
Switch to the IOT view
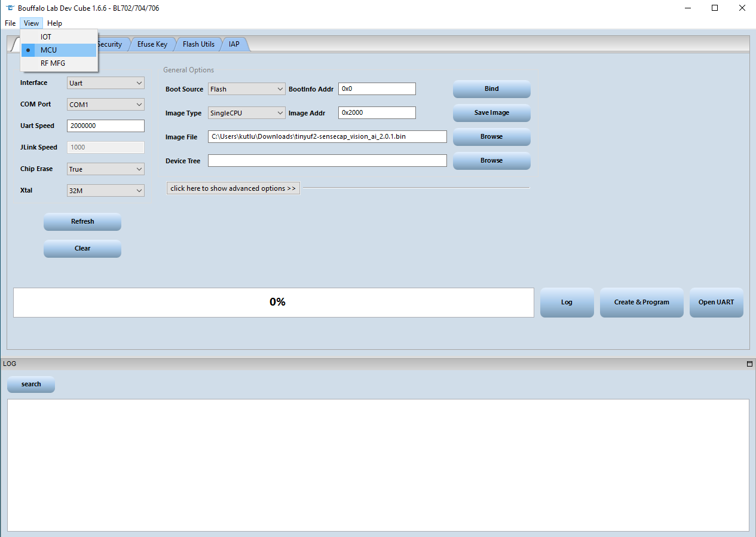tap(45, 36)
